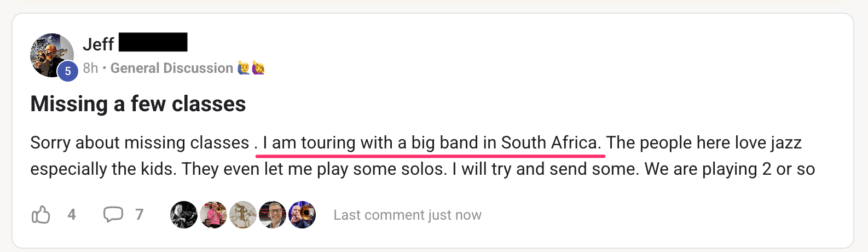Click the level 5 badge on avatar
This screenshot has height=252, width=868.
pyautogui.click(x=68, y=71)
